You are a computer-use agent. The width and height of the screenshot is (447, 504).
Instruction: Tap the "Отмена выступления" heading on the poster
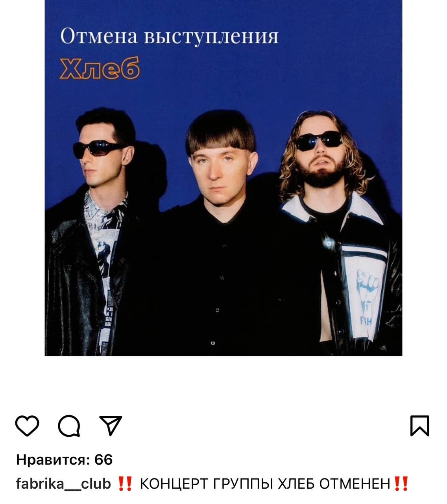coord(170,37)
